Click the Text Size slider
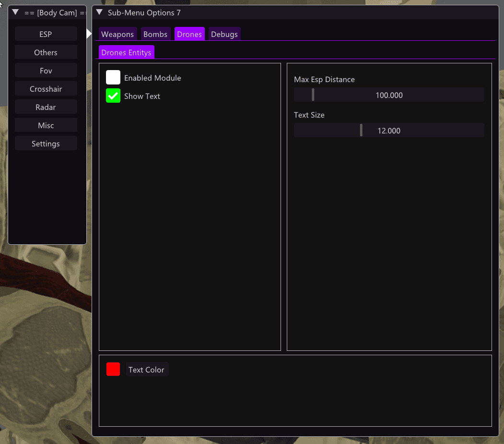This screenshot has height=444, width=504. tap(389, 130)
